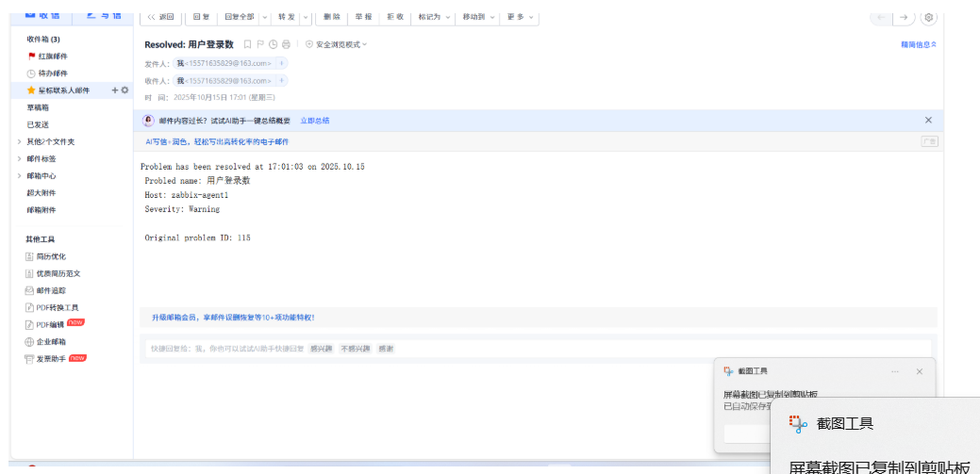Open the dropdown arrow next to 回复全部
Viewport: 980px width, 474px height.
(264, 17)
